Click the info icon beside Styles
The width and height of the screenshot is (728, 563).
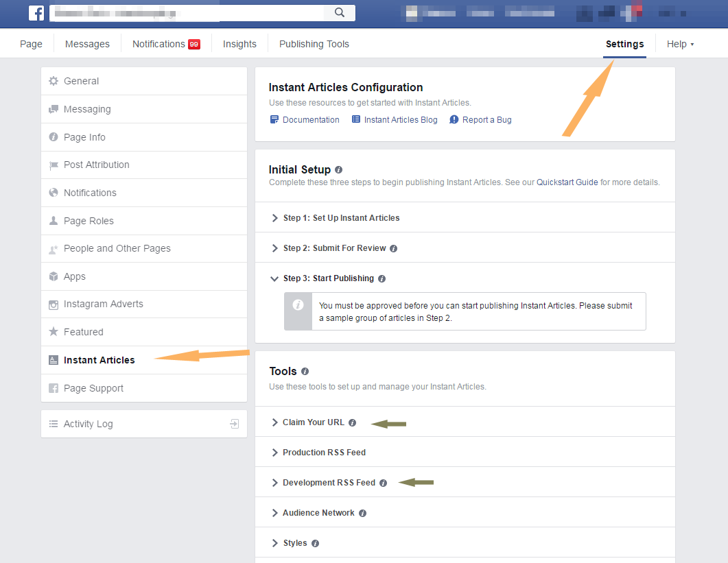coord(315,544)
